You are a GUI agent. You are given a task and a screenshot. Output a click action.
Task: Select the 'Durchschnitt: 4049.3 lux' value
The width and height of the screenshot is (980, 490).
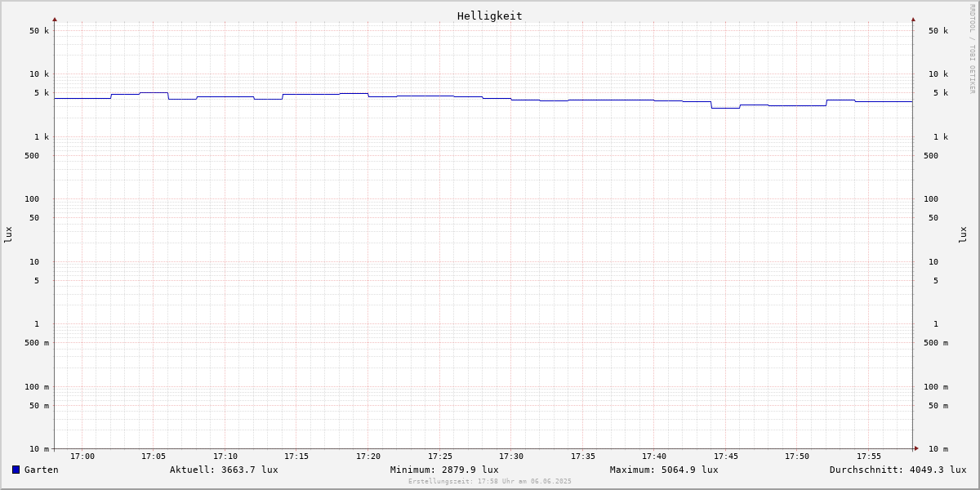pos(898,470)
